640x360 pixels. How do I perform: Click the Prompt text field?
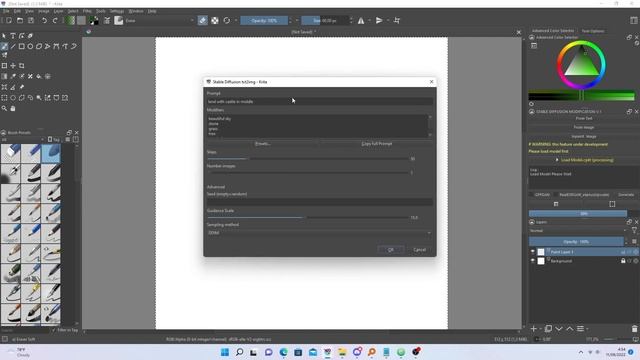pos(319,102)
